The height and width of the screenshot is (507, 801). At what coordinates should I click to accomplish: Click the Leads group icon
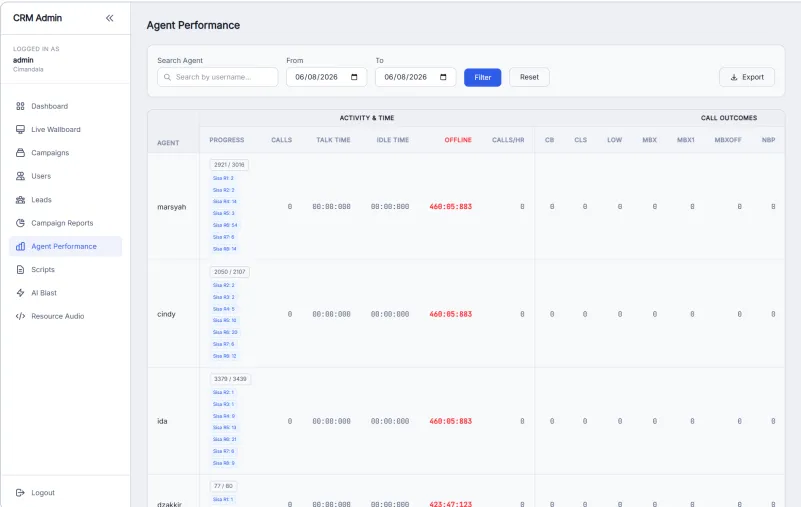click(20, 200)
